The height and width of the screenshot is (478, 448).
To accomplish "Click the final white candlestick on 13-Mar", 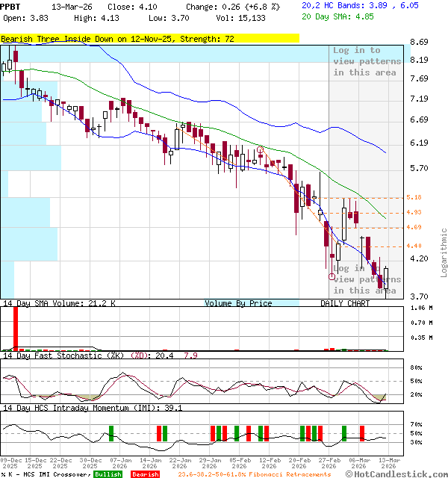I will (386, 279).
